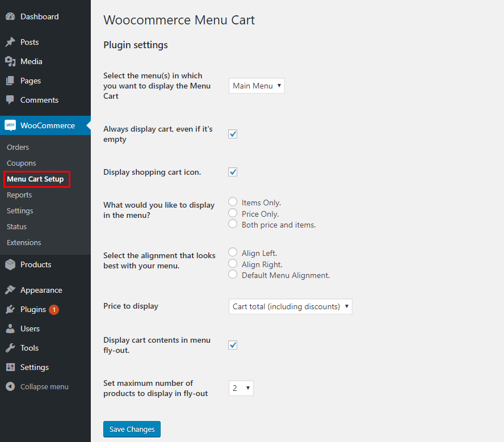Click the Posts pushpin icon
The height and width of the screenshot is (442, 504).
pyautogui.click(x=10, y=42)
